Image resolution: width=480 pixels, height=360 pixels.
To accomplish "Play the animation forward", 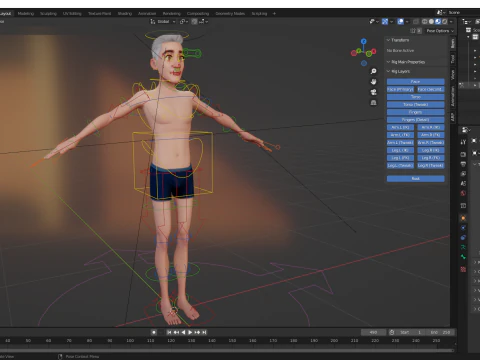I will pyautogui.click(x=190, y=332).
